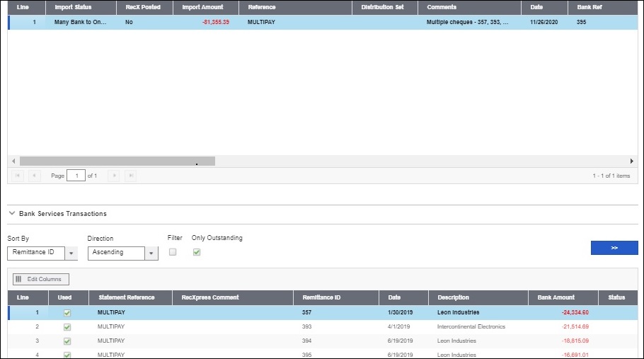Go to last page in pager
The width and height of the screenshot is (644, 359).
click(130, 176)
